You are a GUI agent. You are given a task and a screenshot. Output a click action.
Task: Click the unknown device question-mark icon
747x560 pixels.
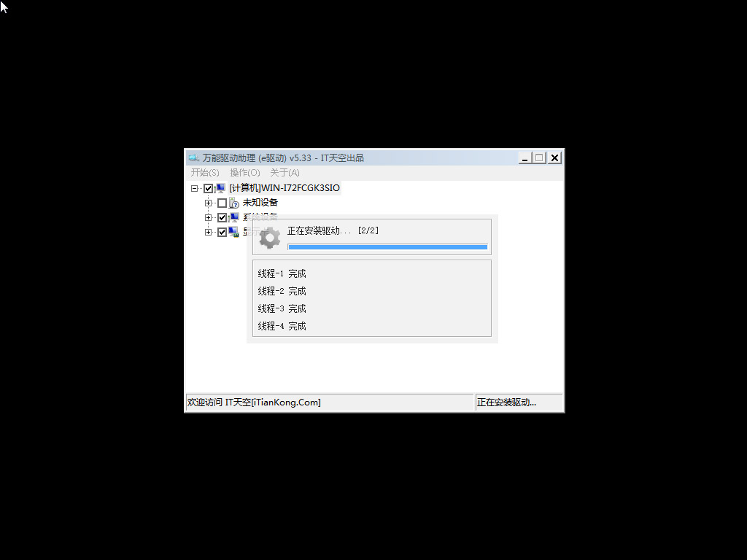click(234, 203)
